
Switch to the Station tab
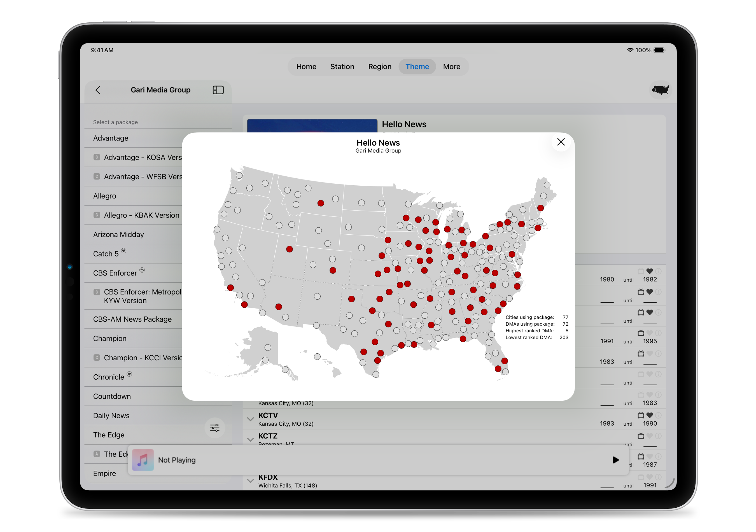(342, 67)
